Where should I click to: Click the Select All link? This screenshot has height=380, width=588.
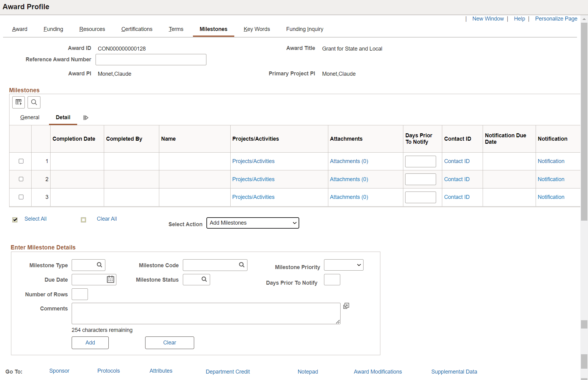coord(36,219)
